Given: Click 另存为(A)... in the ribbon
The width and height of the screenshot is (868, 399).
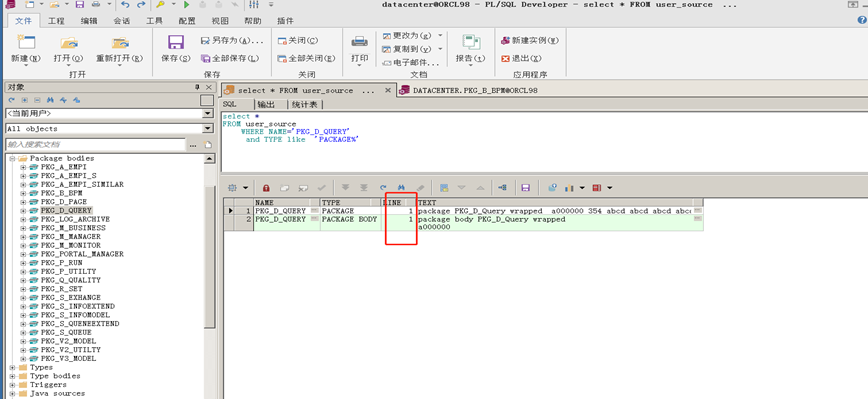Looking at the screenshot, I should pos(232,40).
